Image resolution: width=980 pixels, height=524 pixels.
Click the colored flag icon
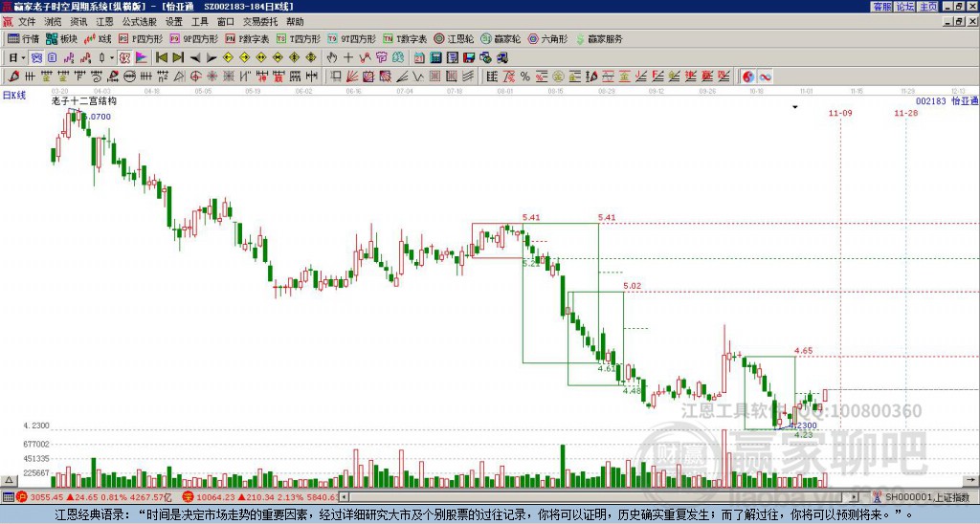(142, 58)
